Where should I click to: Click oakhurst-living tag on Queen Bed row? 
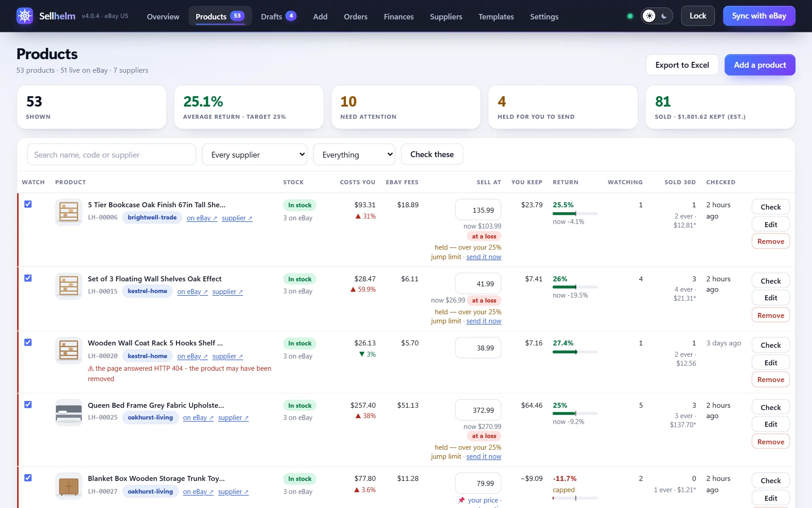click(150, 418)
